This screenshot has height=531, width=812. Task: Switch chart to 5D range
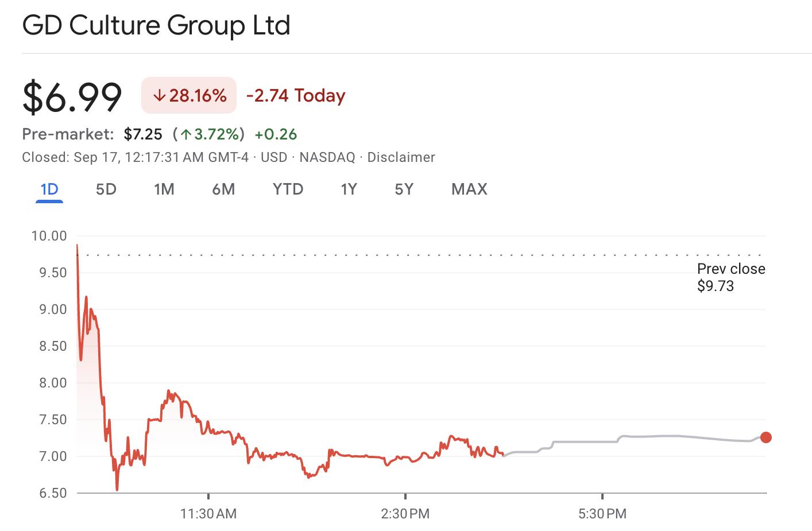tap(106, 189)
